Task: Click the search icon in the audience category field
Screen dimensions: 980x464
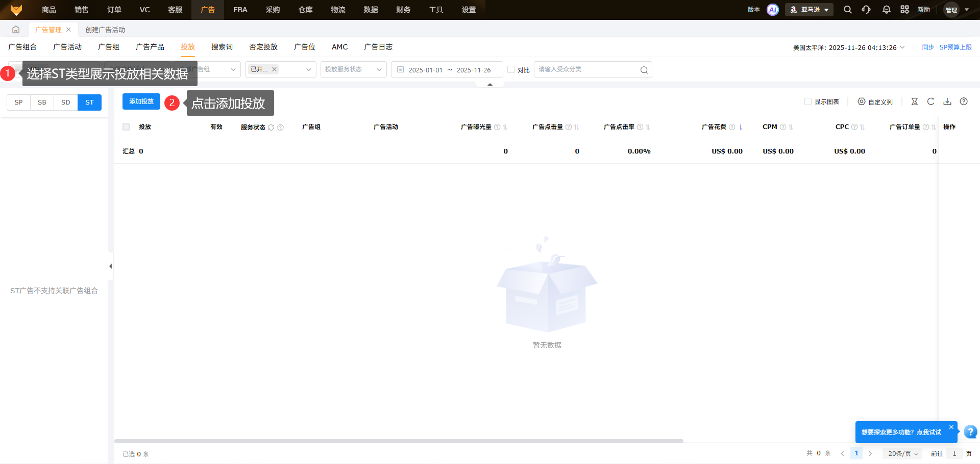Action: [644, 70]
